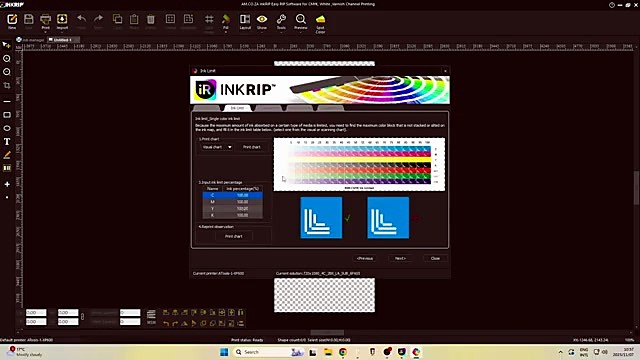The image size is (640, 360).
Task: Open the Print toolbar icon
Action: click(45, 19)
